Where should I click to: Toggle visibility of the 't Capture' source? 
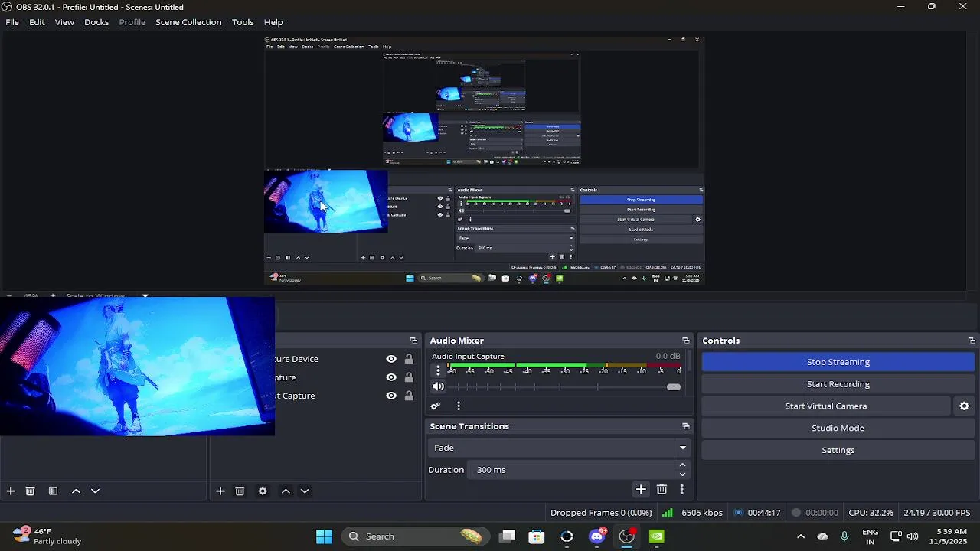click(x=391, y=396)
